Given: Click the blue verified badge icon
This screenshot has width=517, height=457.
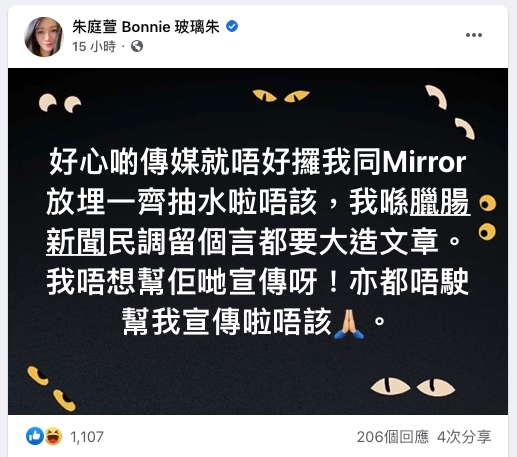Looking at the screenshot, I should (x=232, y=26).
